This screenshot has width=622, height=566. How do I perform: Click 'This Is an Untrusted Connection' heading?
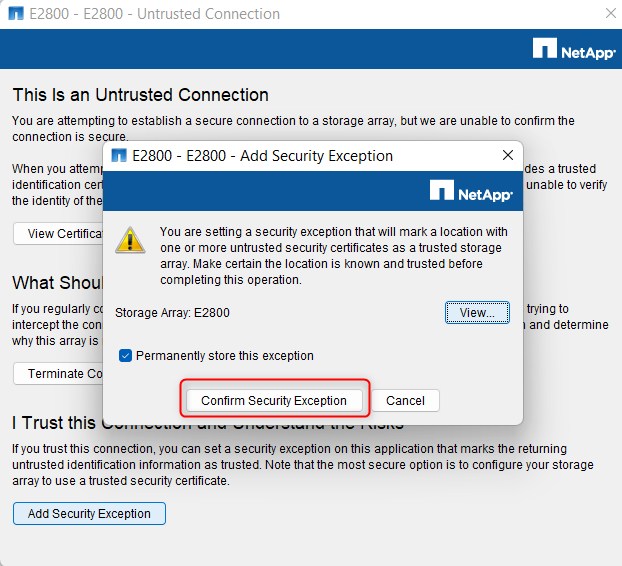click(x=140, y=95)
